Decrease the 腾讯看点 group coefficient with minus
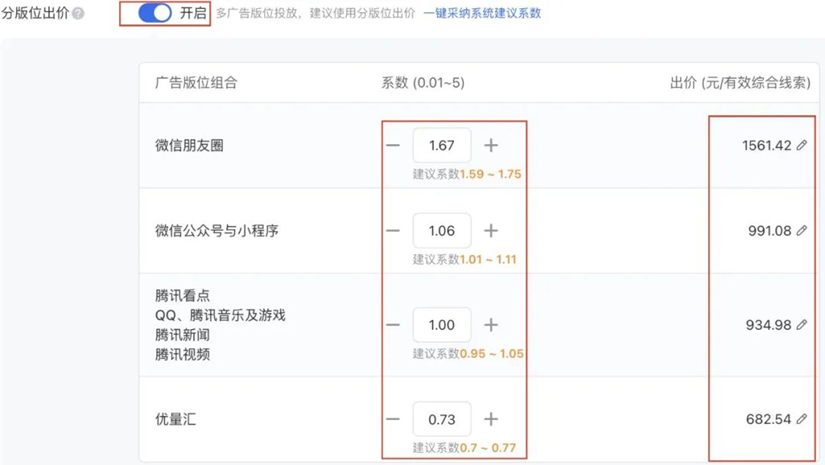 (x=393, y=325)
